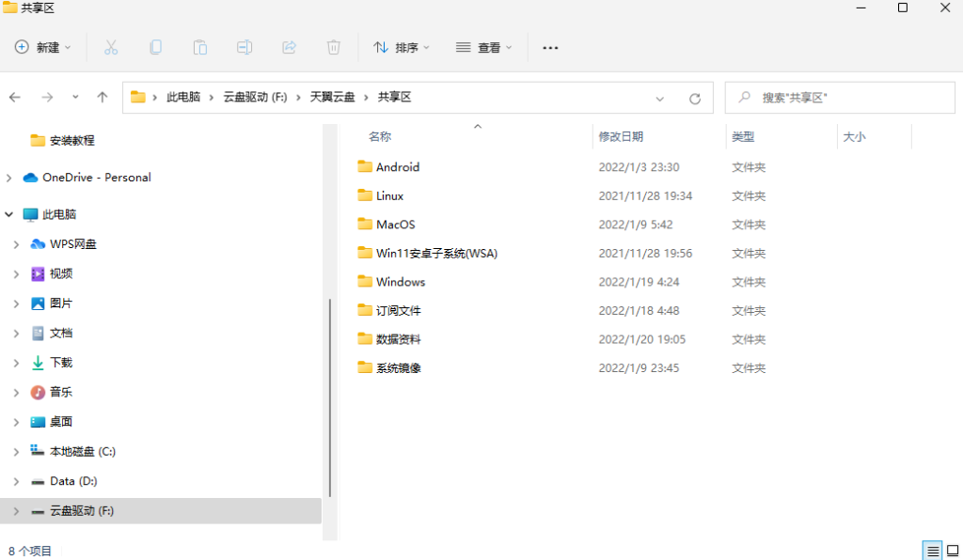The height and width of the screenshot is (560, 963).
Task: Click the 音乐 music icon
Action: [38, 392]
